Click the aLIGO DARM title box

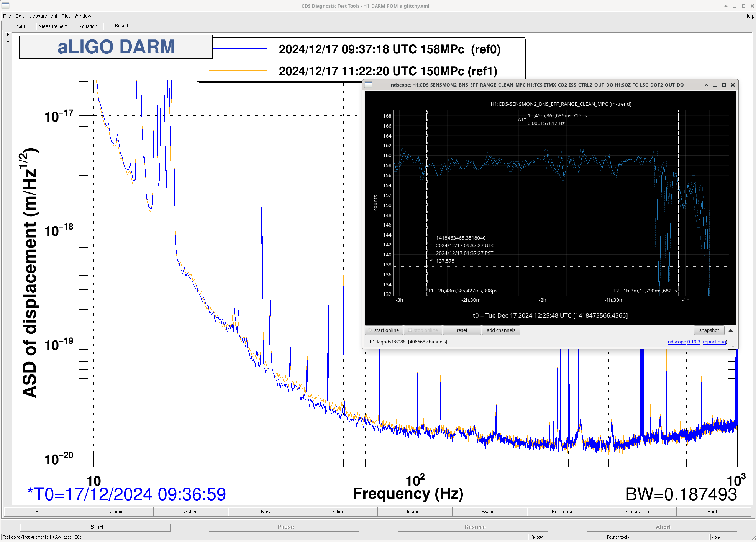[x=116, y=47]
